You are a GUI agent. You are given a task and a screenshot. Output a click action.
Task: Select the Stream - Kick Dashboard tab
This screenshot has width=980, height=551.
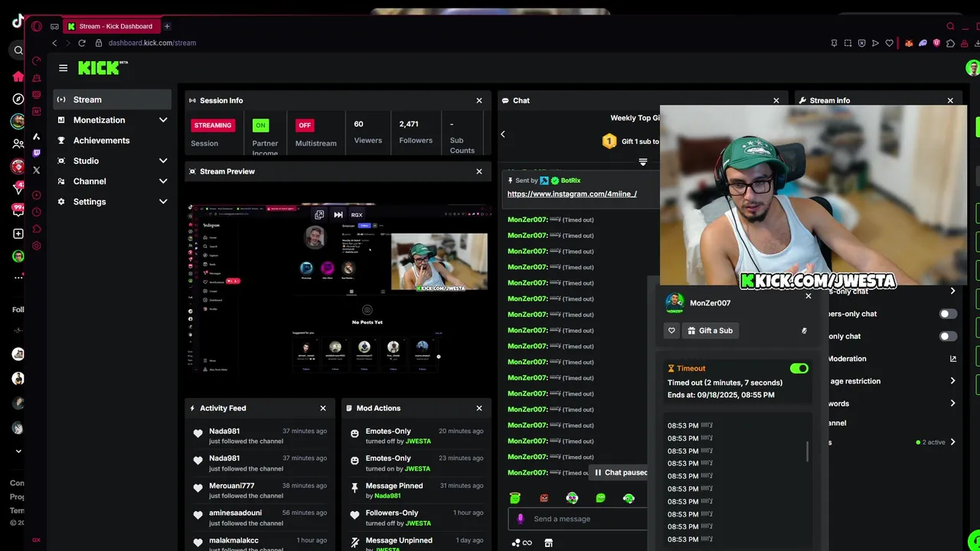pyautogui.click(x=110, y=26)
